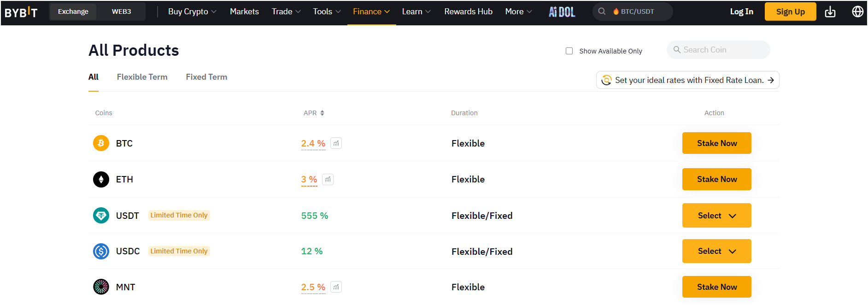Open the USDC Select dropdown
868x305 pixels.
click(716, 251)
